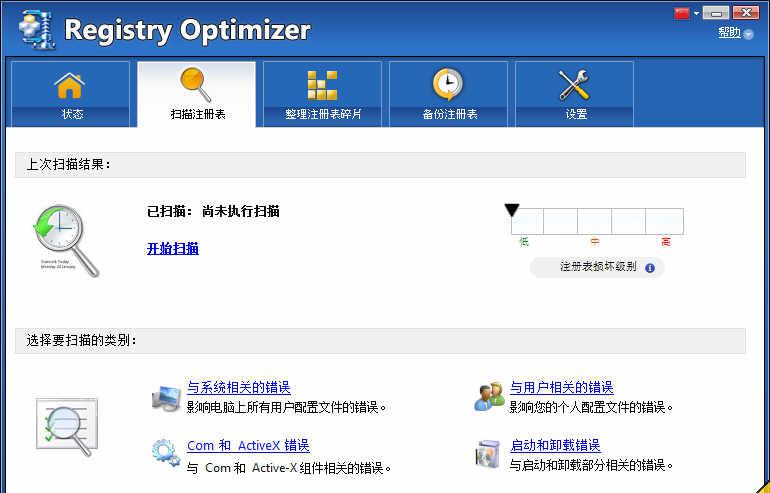Open 与系统相关的错误 category link
770x493 pixels.
239,387
